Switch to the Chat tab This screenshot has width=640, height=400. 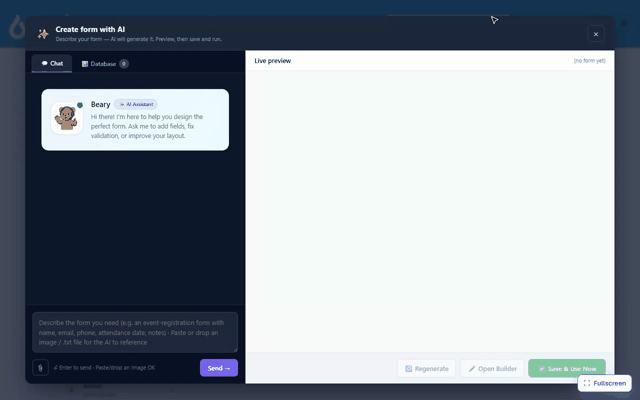click(52, 64)
